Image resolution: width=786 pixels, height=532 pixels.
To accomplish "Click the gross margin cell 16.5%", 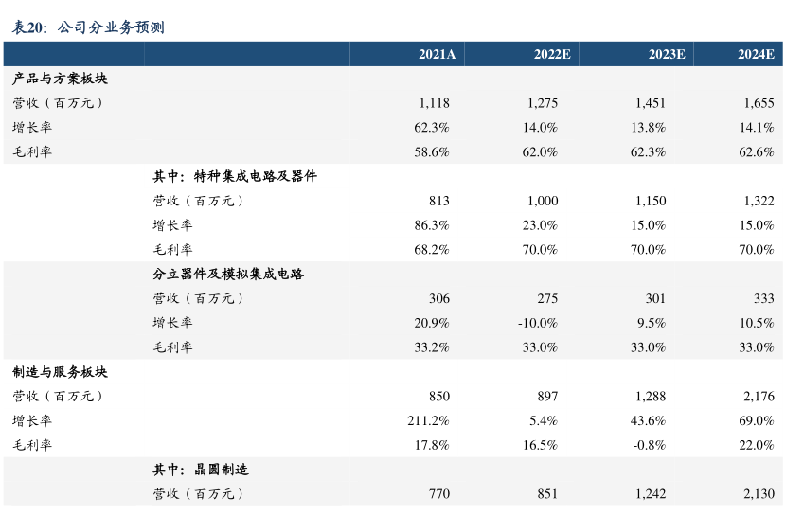I will pyautogui.click(x=540, y=445).
